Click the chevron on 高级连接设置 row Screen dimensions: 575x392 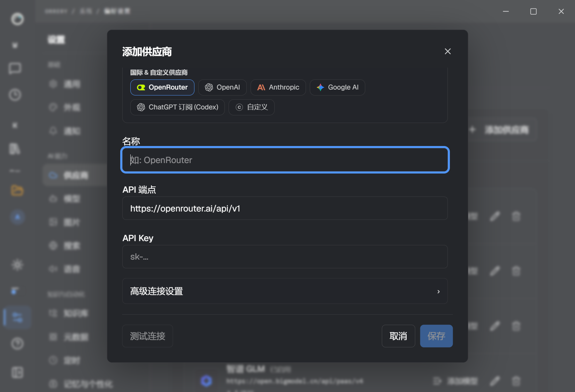click(438, 291)
